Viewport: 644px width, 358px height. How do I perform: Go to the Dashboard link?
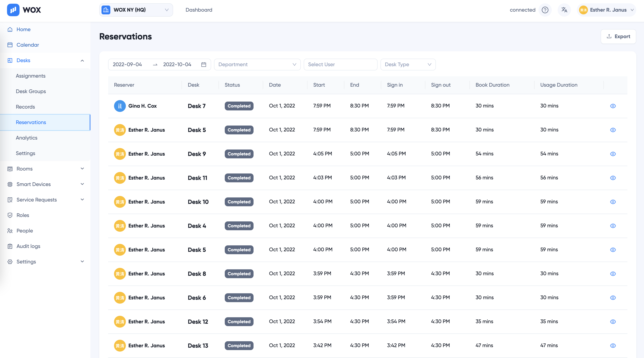click(x=199, y=10)
